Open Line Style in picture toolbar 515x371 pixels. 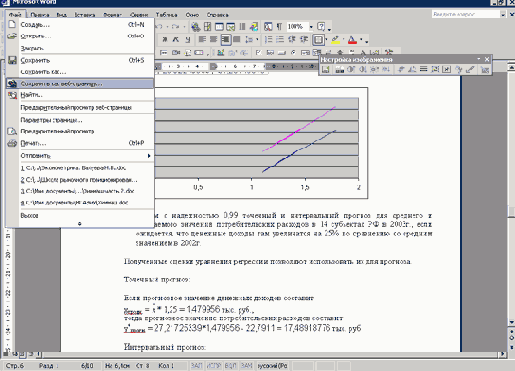(424, 69)
